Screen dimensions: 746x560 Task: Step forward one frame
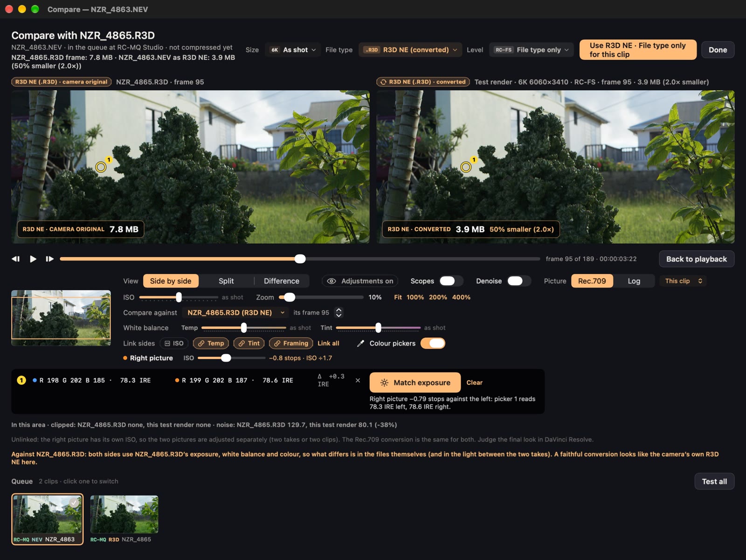pos(50,259)
